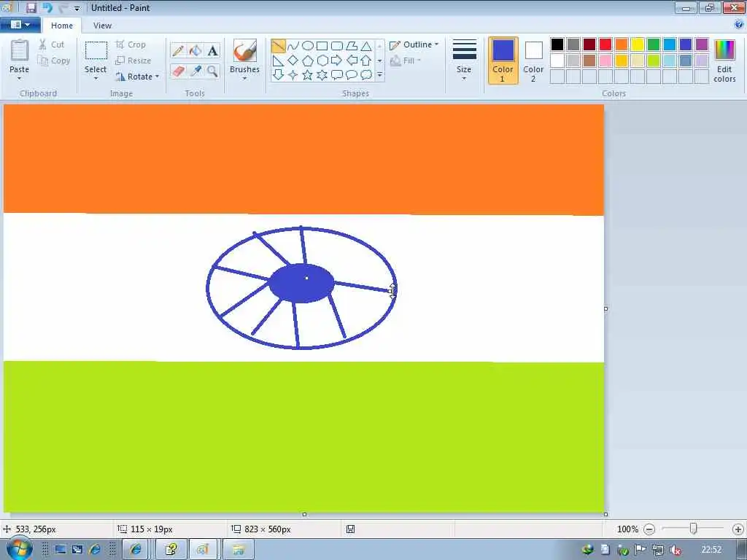Click the Cut button
The width and height of the screenshot is (747, 560).
[x=52, y=44]
